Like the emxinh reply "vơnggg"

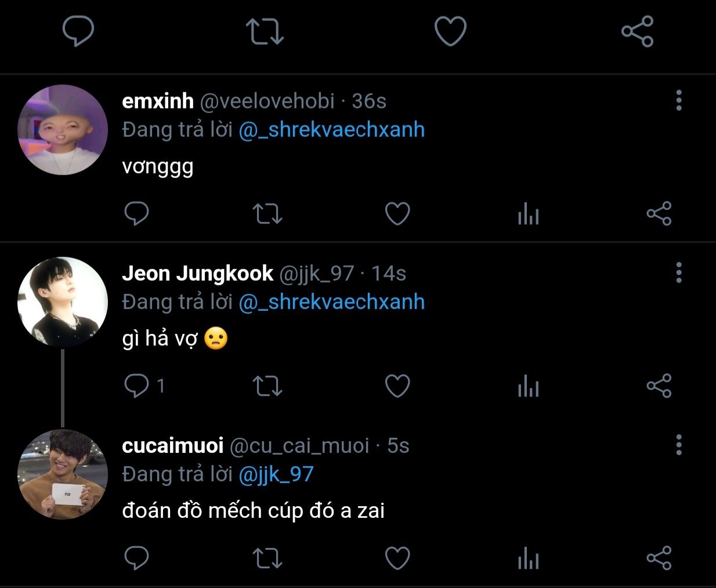[397, 214]
